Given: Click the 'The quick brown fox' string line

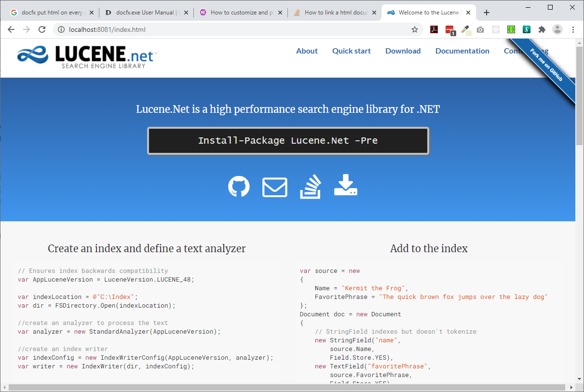Looking at the screenshot, I should pos(432,297).
